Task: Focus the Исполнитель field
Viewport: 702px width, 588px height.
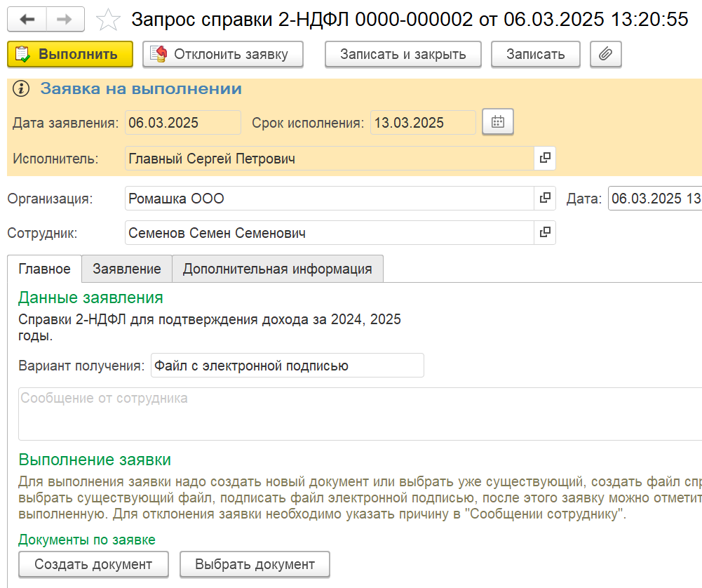Action: [329, 158]
